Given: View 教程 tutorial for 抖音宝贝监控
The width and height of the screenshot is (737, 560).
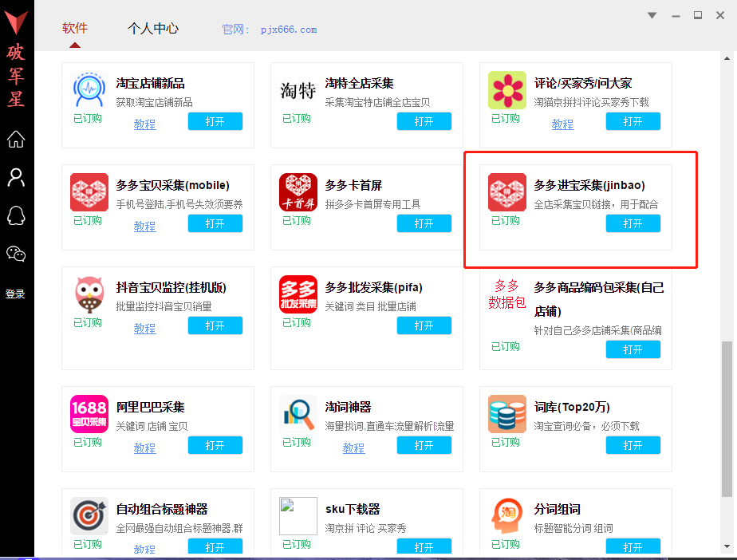Looking at the screenshot, I should (145, 329).
